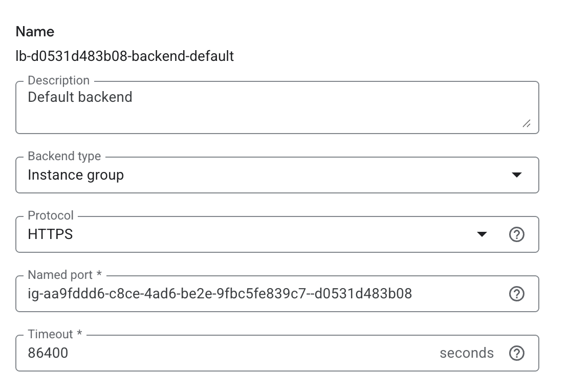This screenshot has height=392, width=569.
Task: Click the lb-d0531d483b08-backend-default name text
Action: pos(125,56)
